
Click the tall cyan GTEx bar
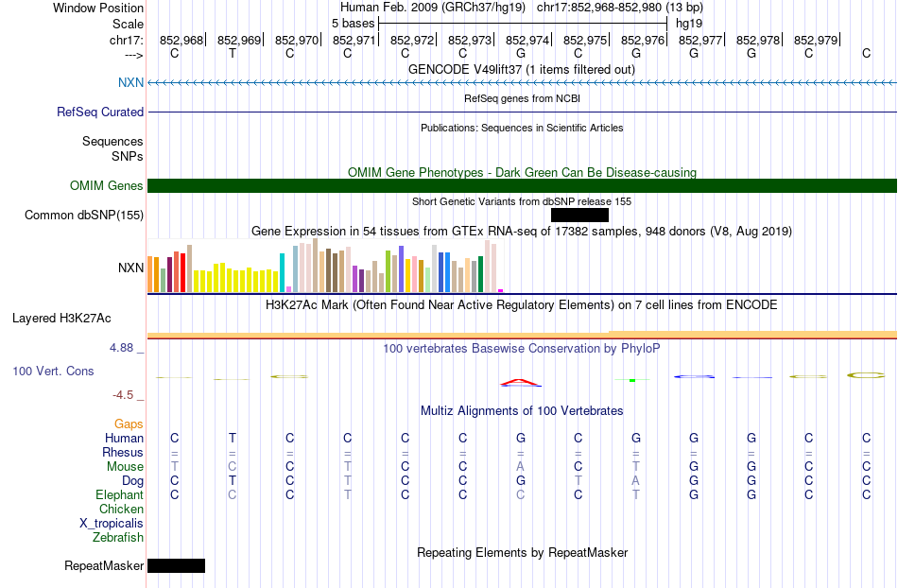(x=283, y=272)
